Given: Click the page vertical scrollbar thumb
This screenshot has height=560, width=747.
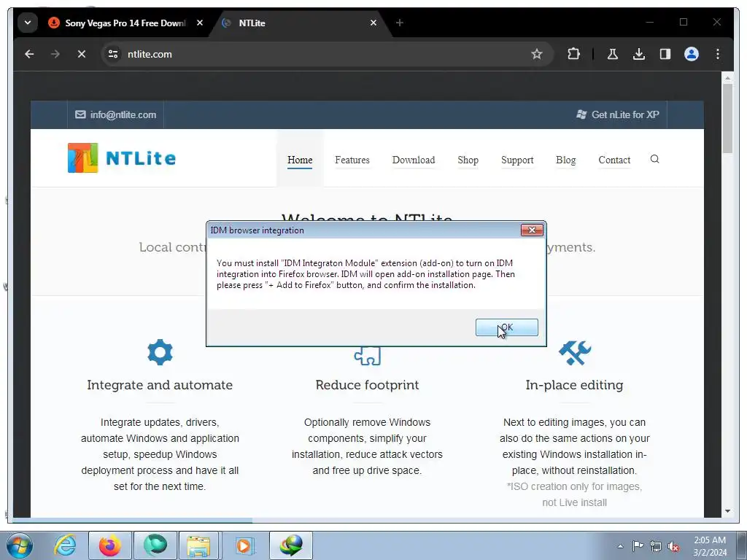Looking at the screenshot, I should coord(727,118).
